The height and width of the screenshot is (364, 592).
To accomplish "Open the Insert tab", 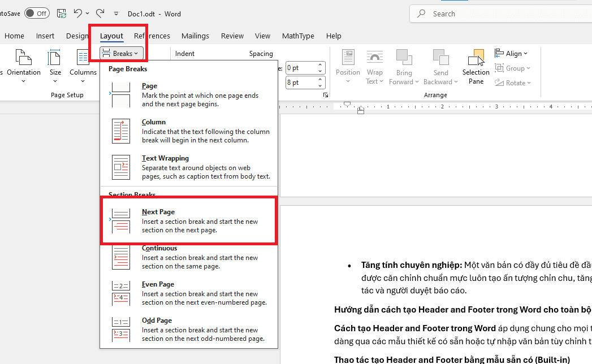I will (x=45, y=36).
